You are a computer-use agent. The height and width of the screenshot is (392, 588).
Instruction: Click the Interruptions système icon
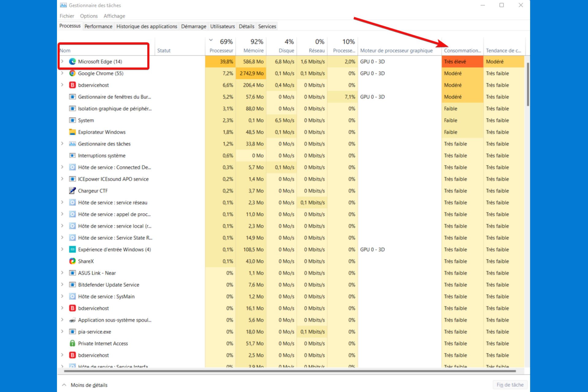tap(72, 156)
